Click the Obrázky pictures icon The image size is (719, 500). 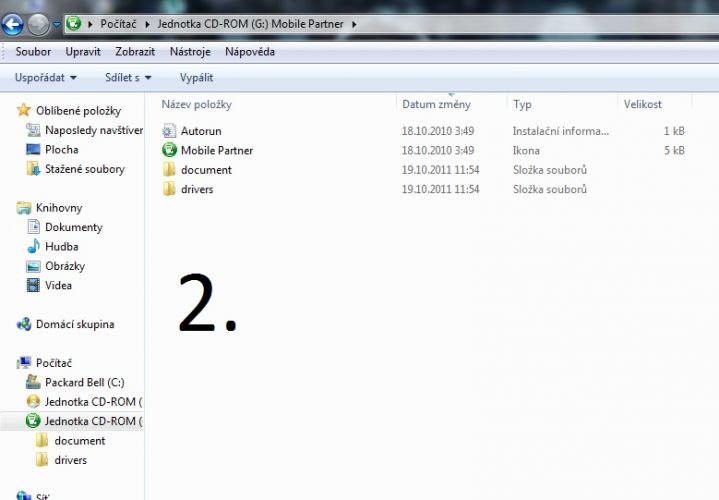(x=33, y=266)
